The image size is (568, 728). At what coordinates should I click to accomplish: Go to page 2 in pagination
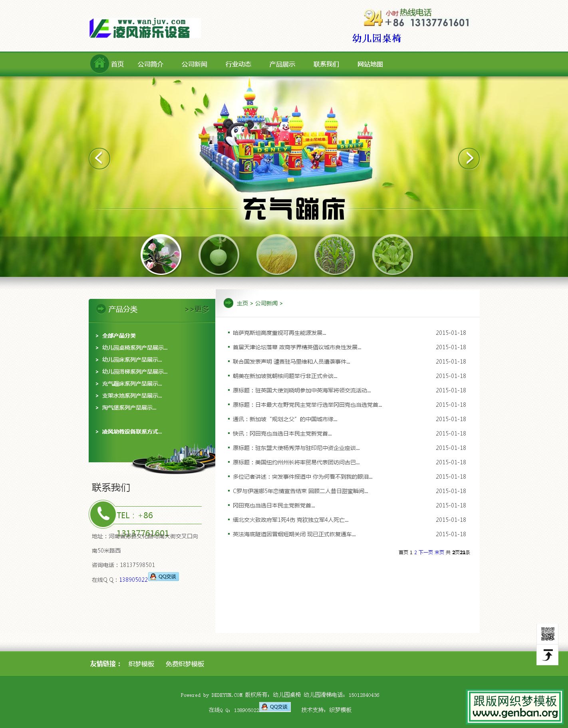[x=415, y=553]
